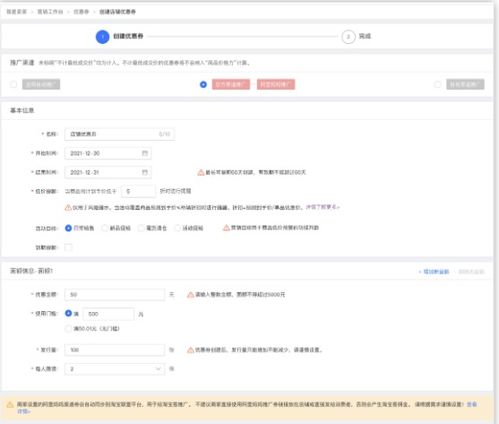Image resolution: width=499 pixels, height=424 pixels.
Task: Select the red-tagged official channel radio button
Action: 203,85
